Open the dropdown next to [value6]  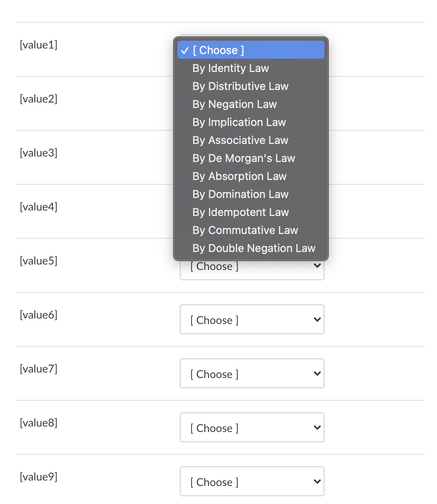coord(252,320)
